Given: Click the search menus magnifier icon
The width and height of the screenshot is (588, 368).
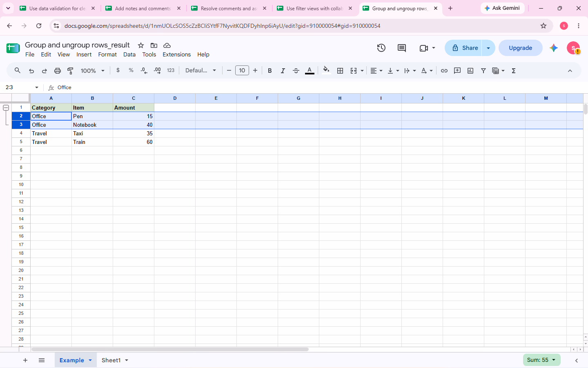Looking at the screenshot, I should [x=18, y=71].
